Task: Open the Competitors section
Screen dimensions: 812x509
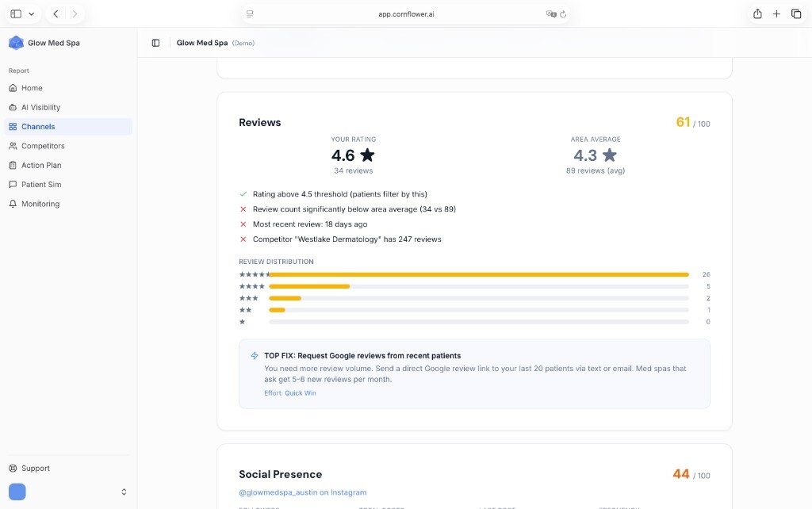Action: coord(41,145)
